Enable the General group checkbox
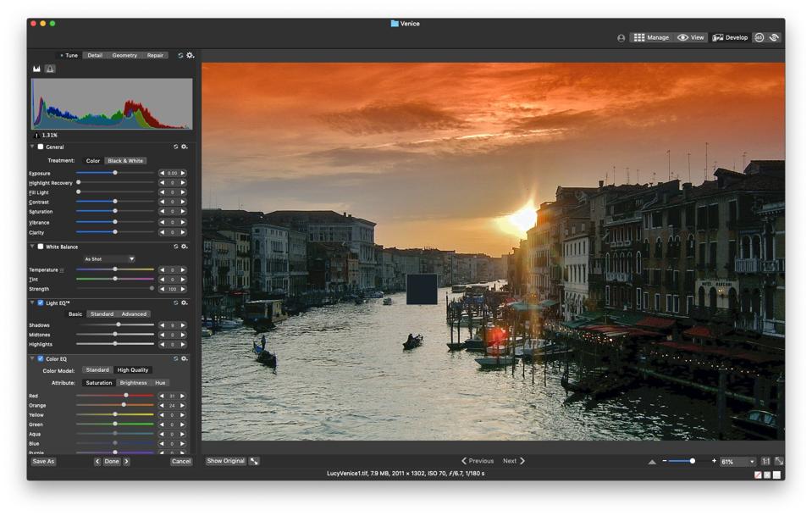Image resolution: width=812 pixels, height=516 pixels. pos(40,147)
